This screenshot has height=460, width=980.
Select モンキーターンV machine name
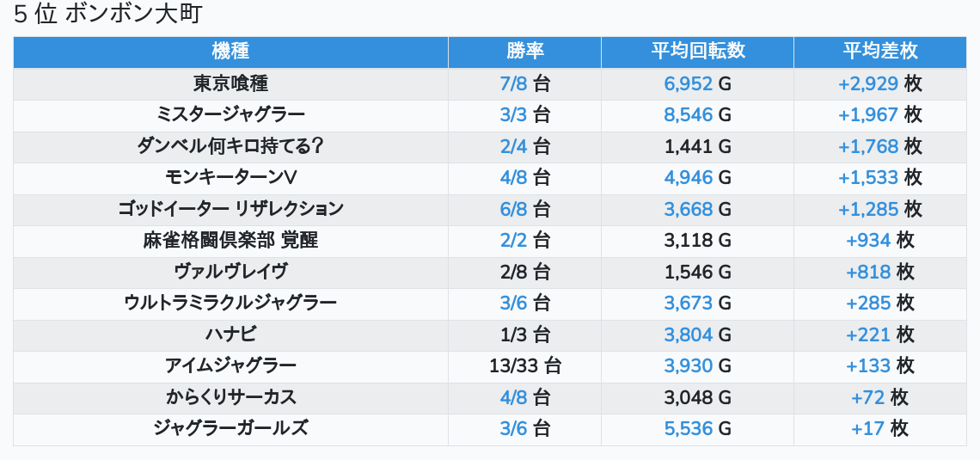point(230,177)
